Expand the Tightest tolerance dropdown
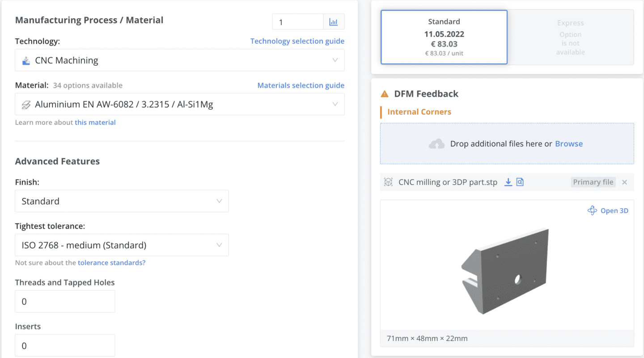 point(122,245)
